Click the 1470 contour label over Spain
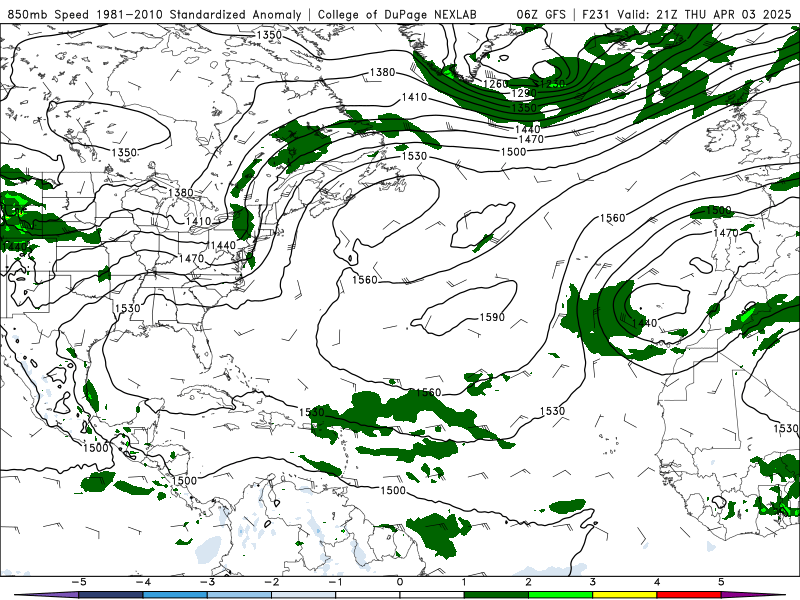The width and height of the screenshot is (800, 600). point(726,233)
